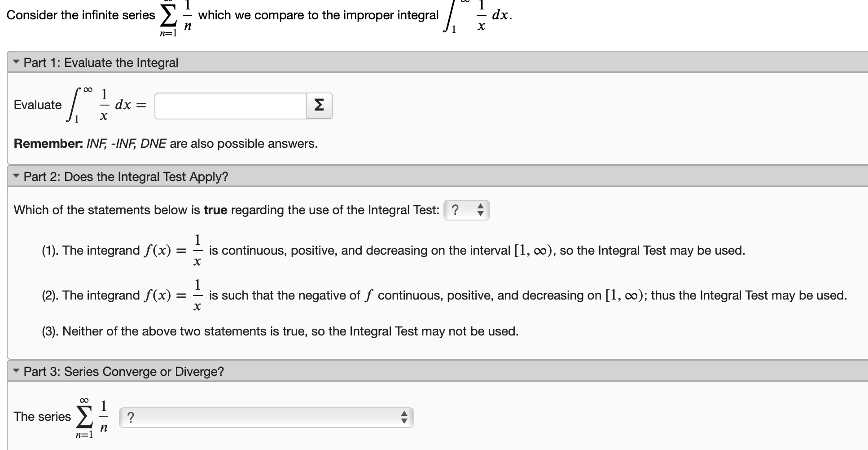Click the Part 1 disclosure triangle
Viewport: 868px width, 450px height.
[16, 62]
